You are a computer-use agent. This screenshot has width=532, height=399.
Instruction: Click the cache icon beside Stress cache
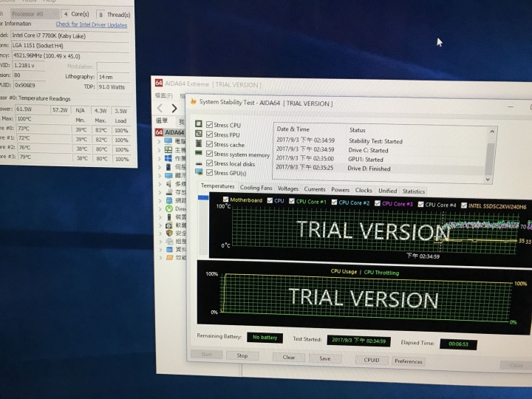pos(199,143)
